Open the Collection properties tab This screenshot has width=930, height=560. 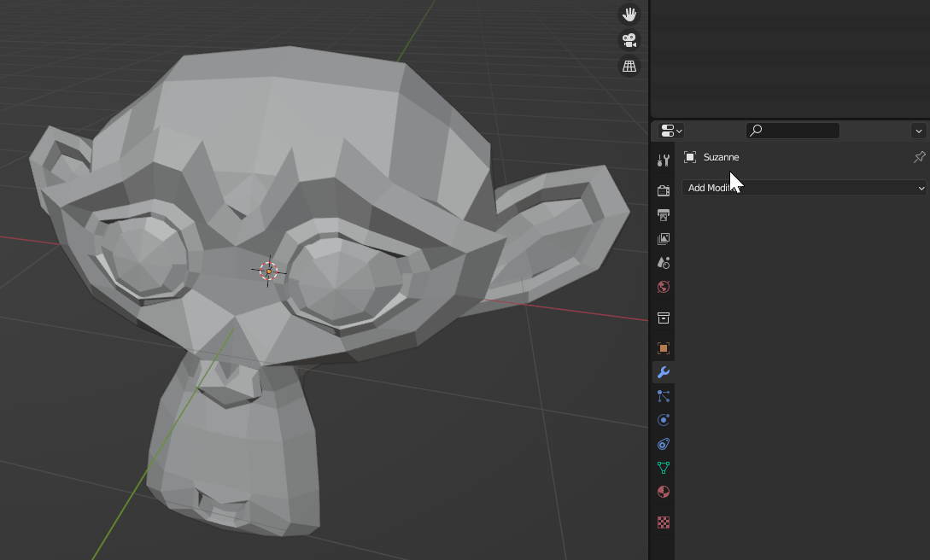pyautogui.click(x=663, y=318)
